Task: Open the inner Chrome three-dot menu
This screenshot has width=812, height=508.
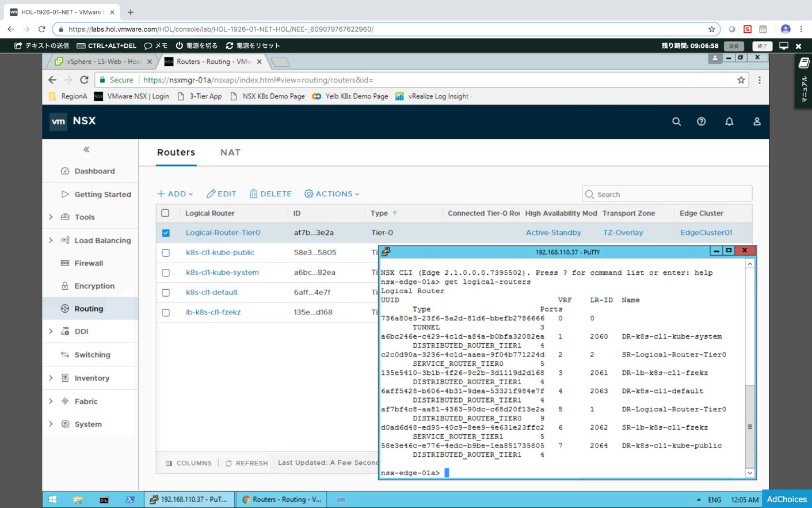Action: [x=760, y=80]
